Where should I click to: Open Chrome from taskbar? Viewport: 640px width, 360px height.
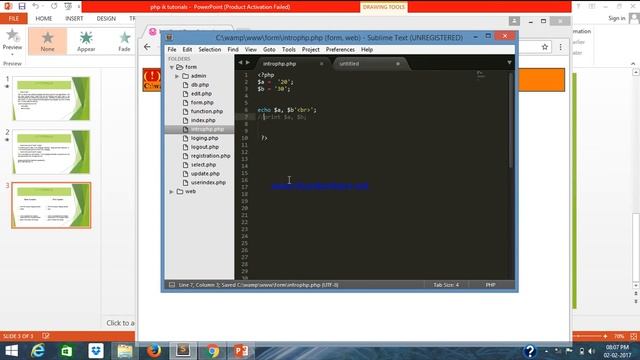pyautogui.click(x=212, y=351)
